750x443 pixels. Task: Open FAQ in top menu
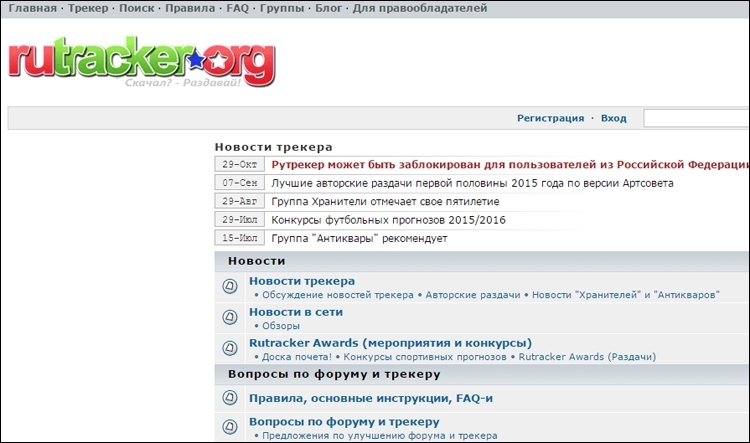pos(238,8)
